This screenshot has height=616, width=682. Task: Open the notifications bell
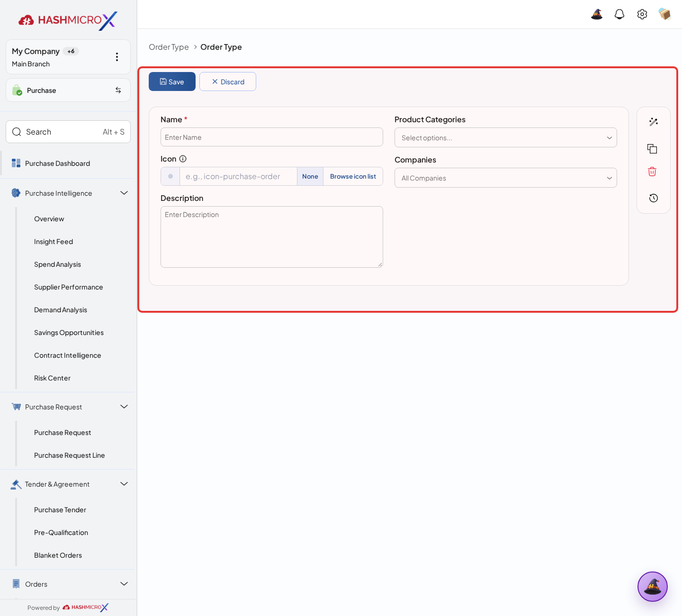coord(619,14)
